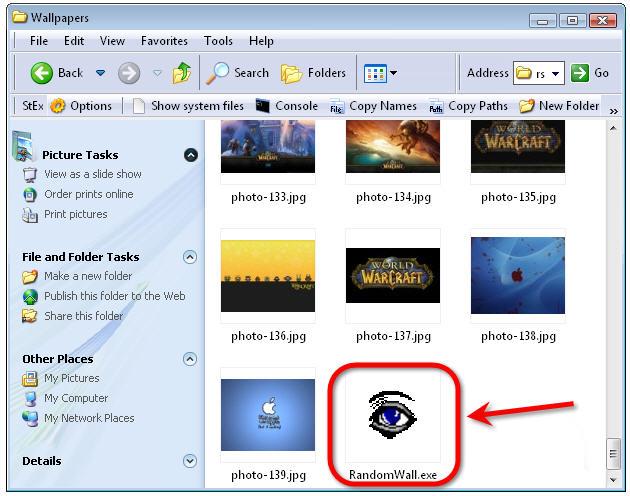The height and width of the screenshot is (496, 630).
Task: Select photo-136.jpg thumbnail
Action: tap(268, 276)
